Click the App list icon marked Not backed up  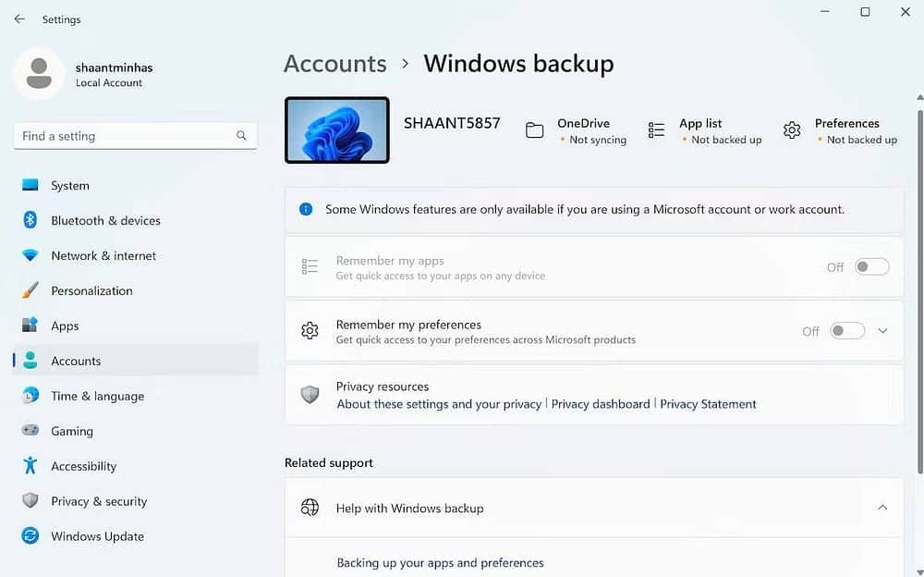tap(657, 130)
